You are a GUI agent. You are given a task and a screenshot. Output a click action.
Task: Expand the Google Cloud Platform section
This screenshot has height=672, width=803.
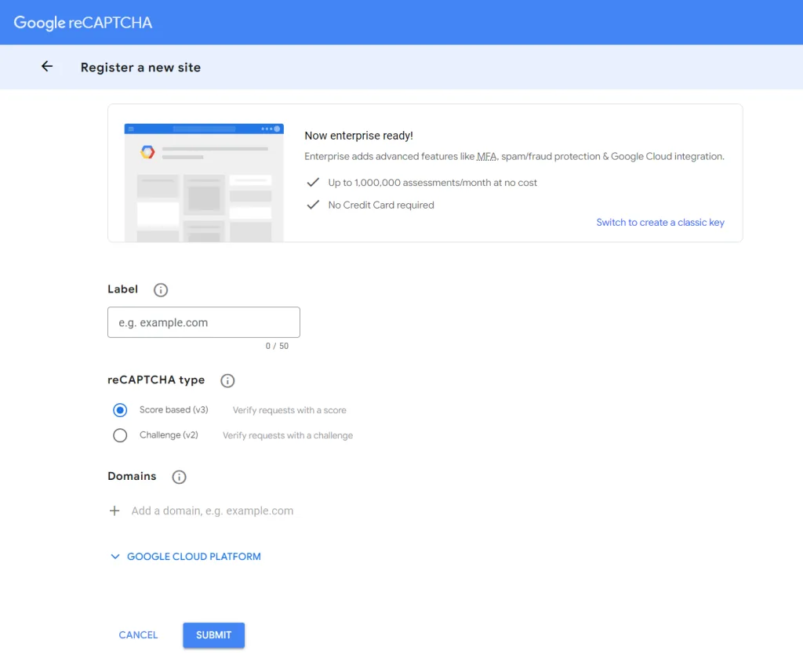coord(186,557)
